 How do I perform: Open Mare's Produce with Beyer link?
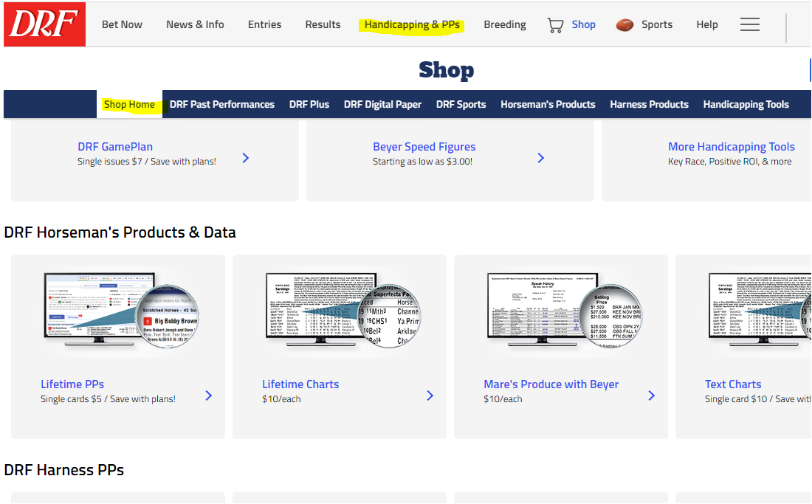click(551, 384)
